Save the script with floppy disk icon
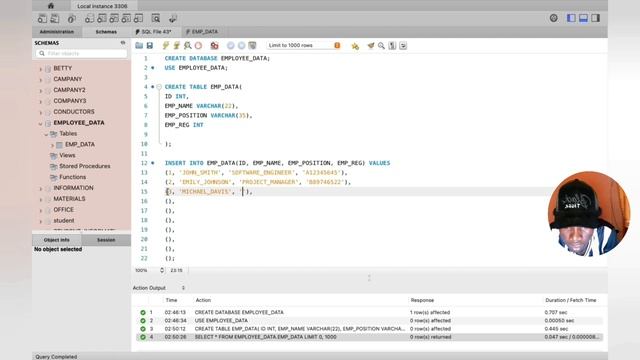The image size is (640, 360). pos(150,45)
